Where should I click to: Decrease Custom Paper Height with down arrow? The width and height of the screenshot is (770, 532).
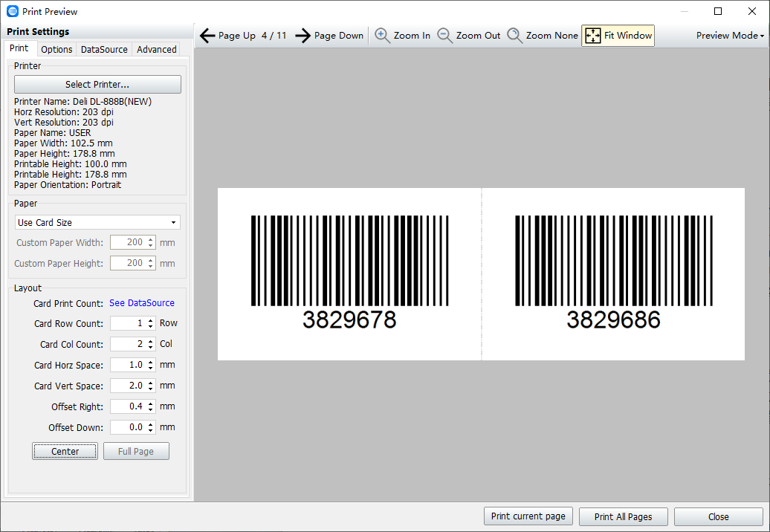[x=151, y=267]
